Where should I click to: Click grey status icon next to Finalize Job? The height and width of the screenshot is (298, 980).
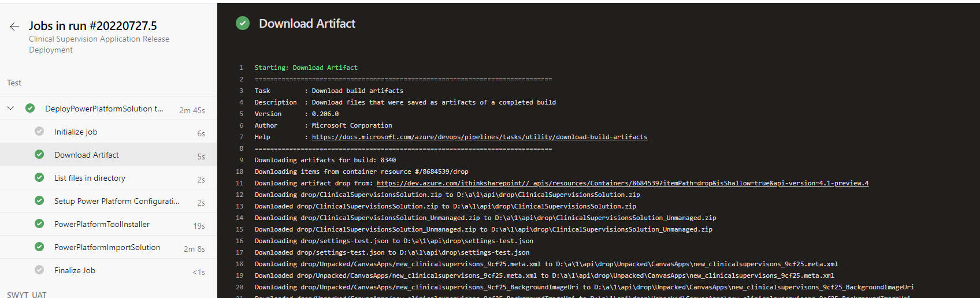point(39,270)
